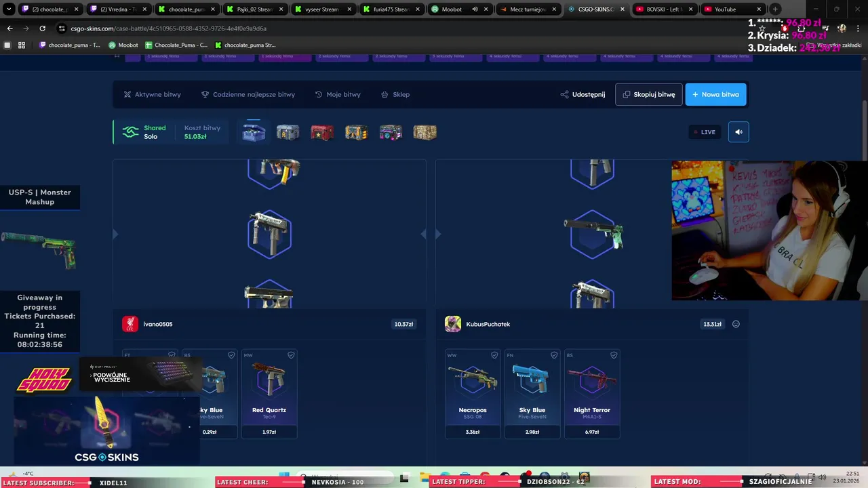Open Chocolate_Puma - C... bookmark
Viewport: 868px width, 488px height.
point(176,45)
